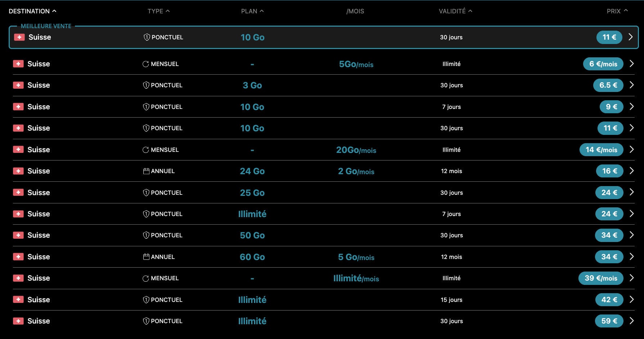Click the shield icon beside the 3 Go plan
This screenshot has width=644, height=339.
point(146,85)
